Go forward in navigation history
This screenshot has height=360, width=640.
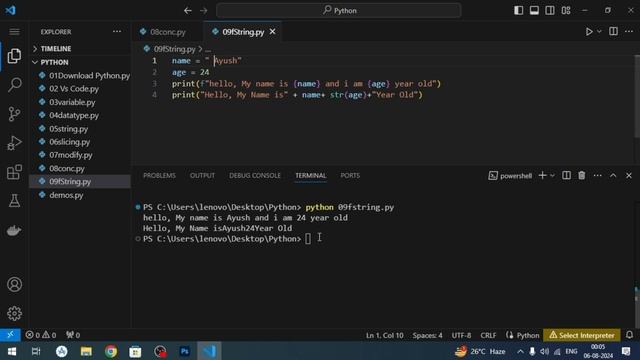click(204, 11)
